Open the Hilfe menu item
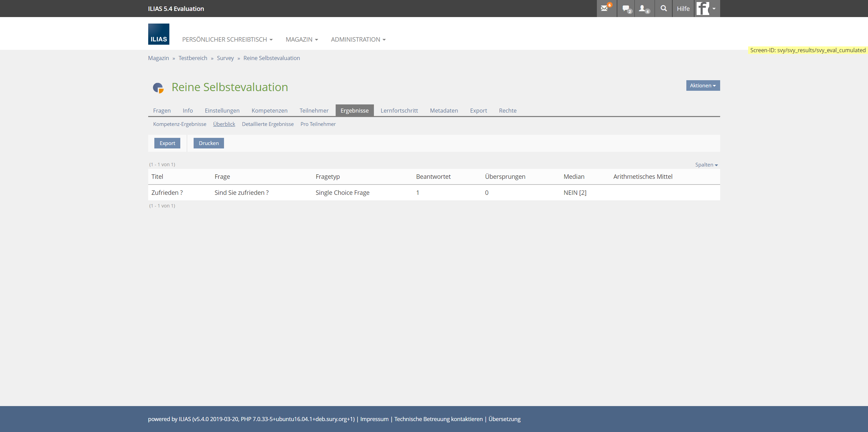Viewport: 868px width, 432px height. pyautogui.click(x=683, y=9)
